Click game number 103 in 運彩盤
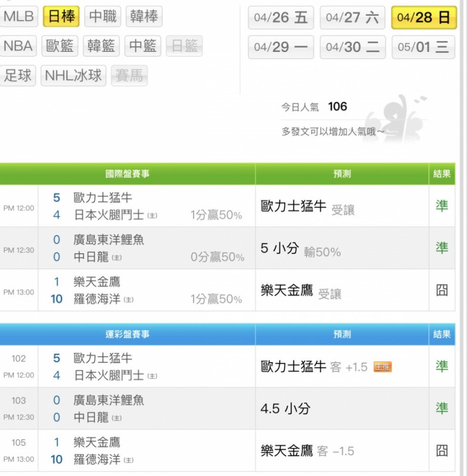 (19, 400)
